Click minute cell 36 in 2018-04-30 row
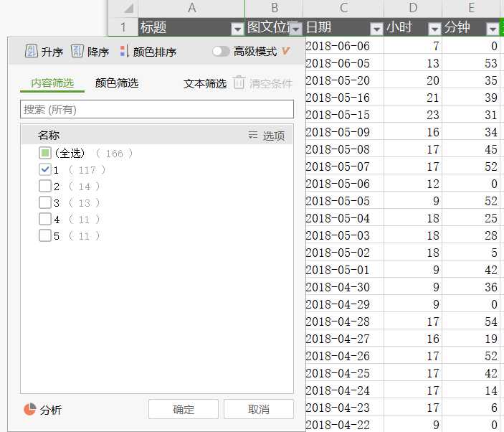This screenshot has width=504, height=432. 471,287
